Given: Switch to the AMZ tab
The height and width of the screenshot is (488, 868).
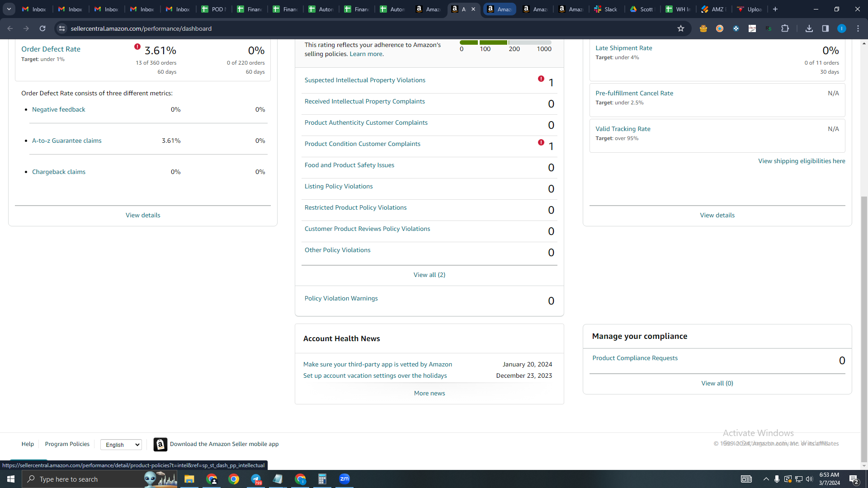Looking at the screenshot, I should pyautogui.click(x=714, y=9).
